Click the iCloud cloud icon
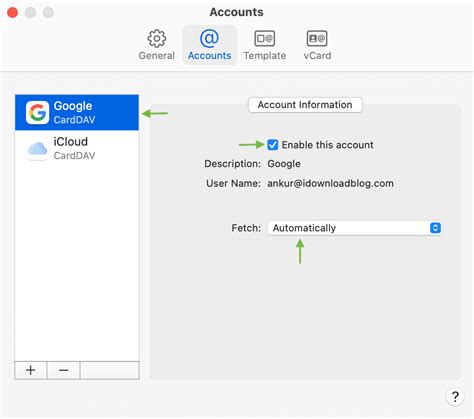Screen dimensions: 474x419 pos(37,149)
